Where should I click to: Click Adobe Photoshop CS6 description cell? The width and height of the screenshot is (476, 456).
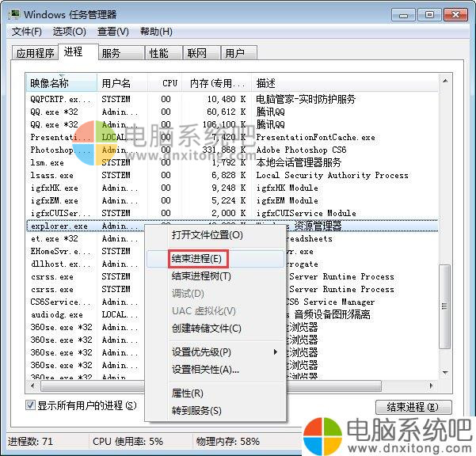(301, 150)
